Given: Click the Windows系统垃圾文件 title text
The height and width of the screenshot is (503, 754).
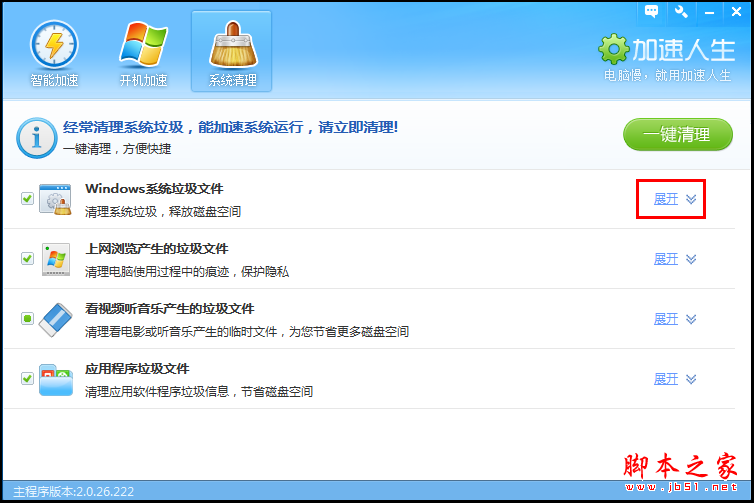Looking at the screenshot, I should [x=154, y=189].
